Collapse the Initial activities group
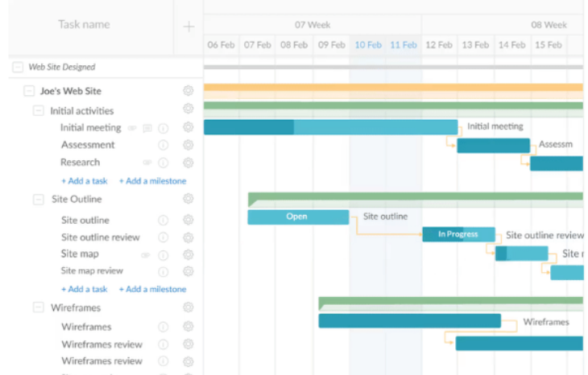Image resolution: width=588 pixels, height=375 pixels. click(39, 111)
